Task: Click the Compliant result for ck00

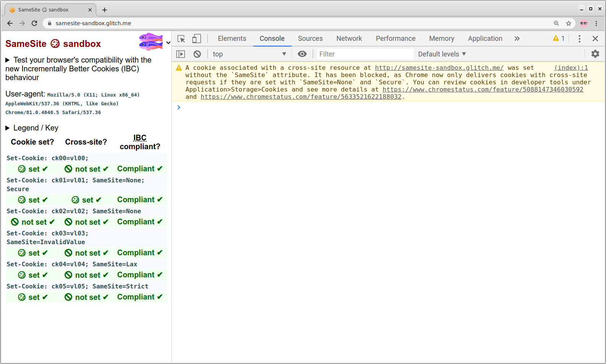Action: [140, 169]
